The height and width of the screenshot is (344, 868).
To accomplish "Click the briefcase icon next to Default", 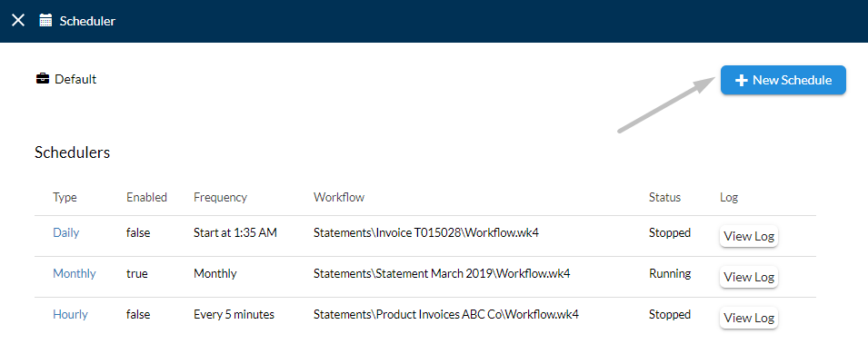I will (x=42, y=79).
